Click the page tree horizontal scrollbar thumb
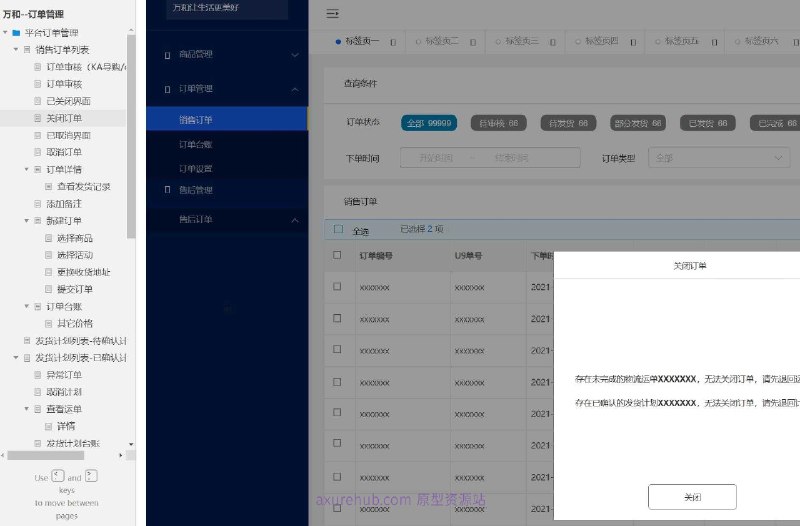Image resolution: width=800 pixels, height=526 pixels. pyautogui.click(x=46, y=455)
